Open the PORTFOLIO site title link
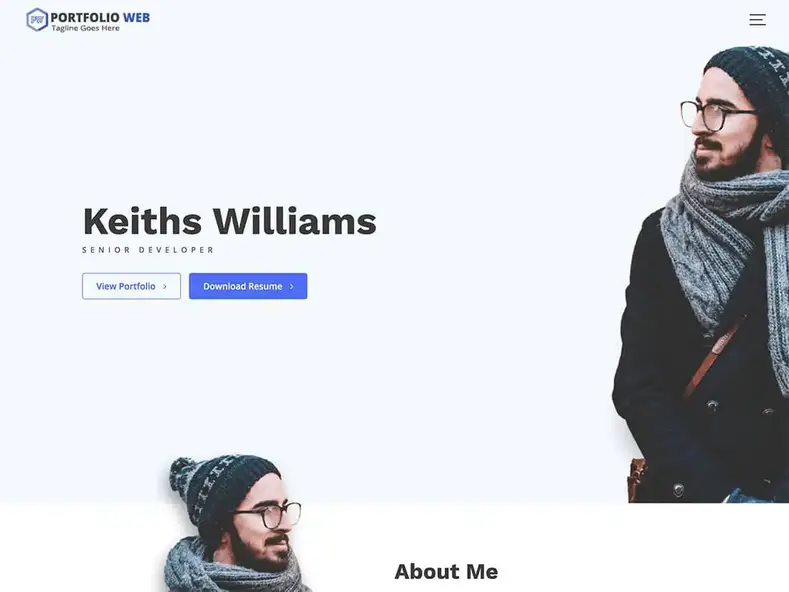 (x=85, y=17)
